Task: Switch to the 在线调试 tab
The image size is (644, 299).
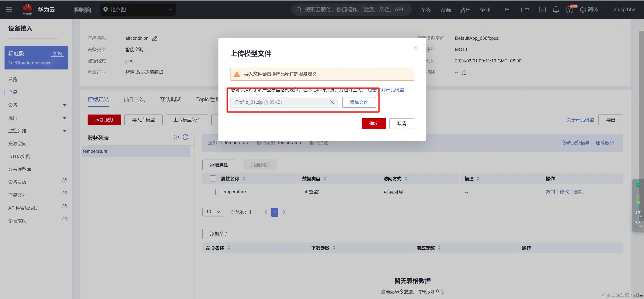Action: pos(170,99)
